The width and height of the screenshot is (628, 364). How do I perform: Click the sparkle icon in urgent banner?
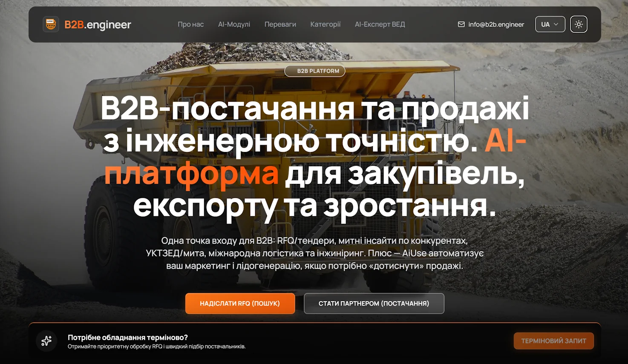coord(46,341)
